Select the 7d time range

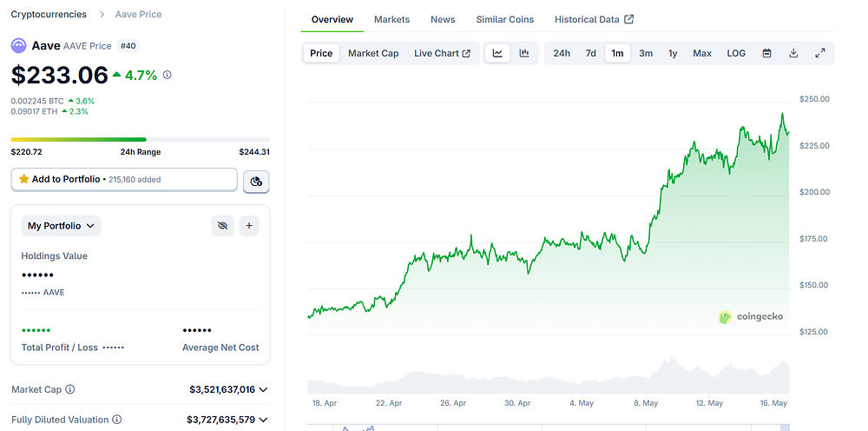click(x=590, y=53)
